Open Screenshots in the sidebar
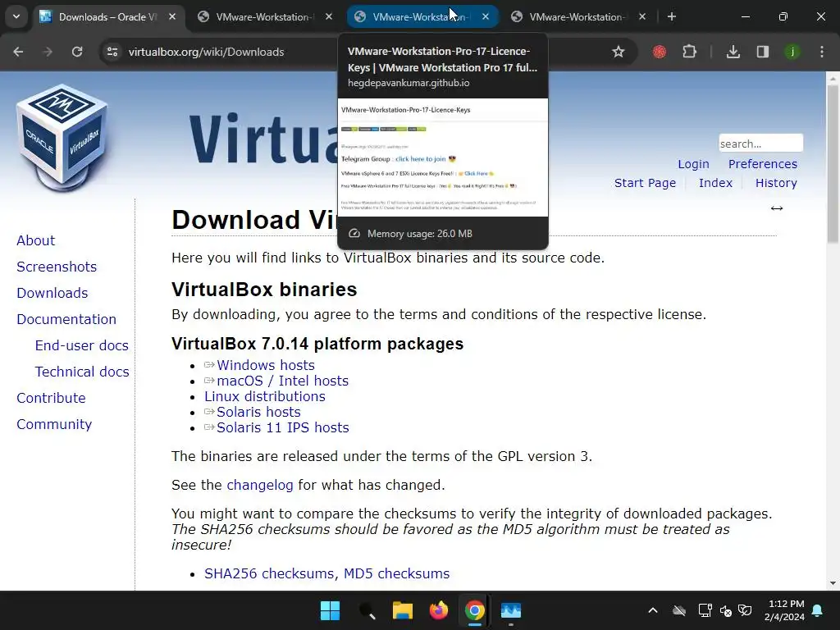This screenshot has width=840, height=630. [57, 267]
